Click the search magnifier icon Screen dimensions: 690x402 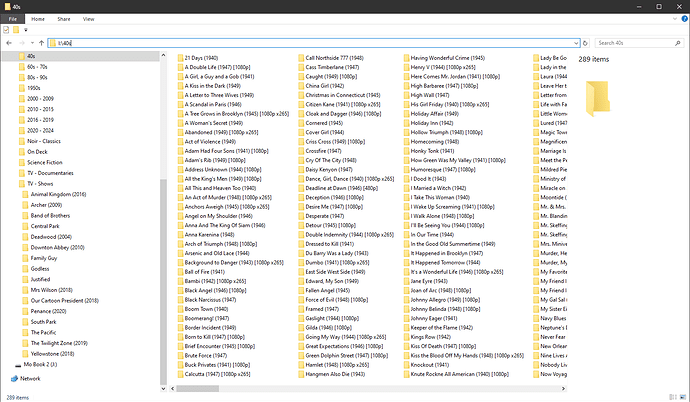(678, 43)
